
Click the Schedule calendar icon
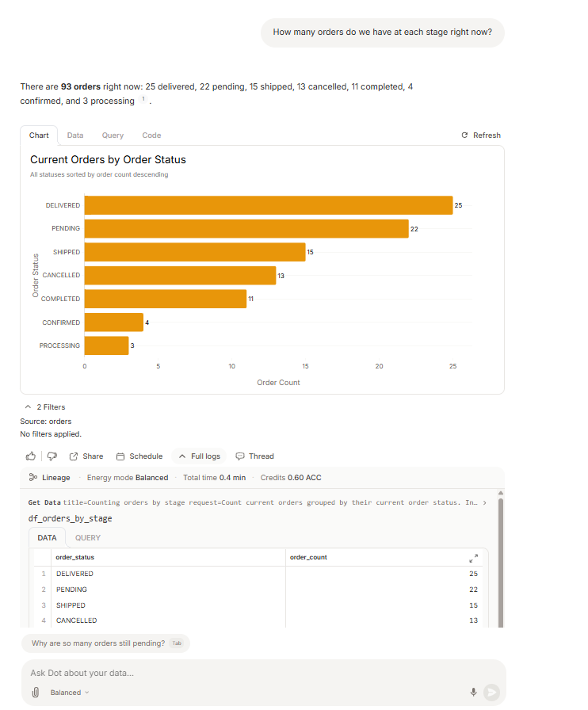pyautogui.click(x=120, y=456)
